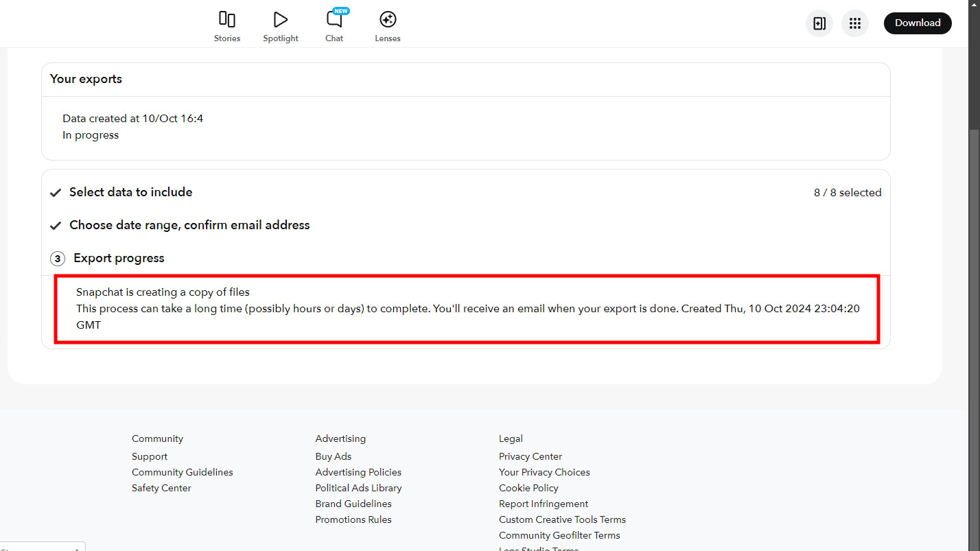Open the Support link in footer

pyautogui.click(x=150, y=456)
